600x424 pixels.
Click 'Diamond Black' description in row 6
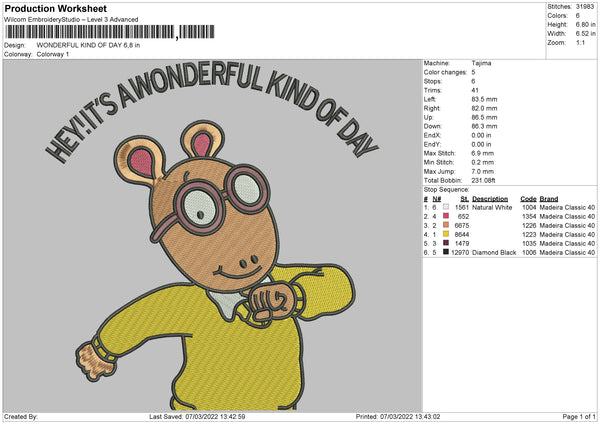[494, 253]
